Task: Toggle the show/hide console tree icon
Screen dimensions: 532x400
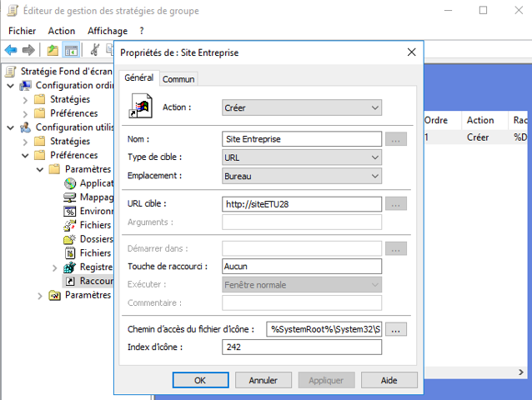Action: coord(72,50)
